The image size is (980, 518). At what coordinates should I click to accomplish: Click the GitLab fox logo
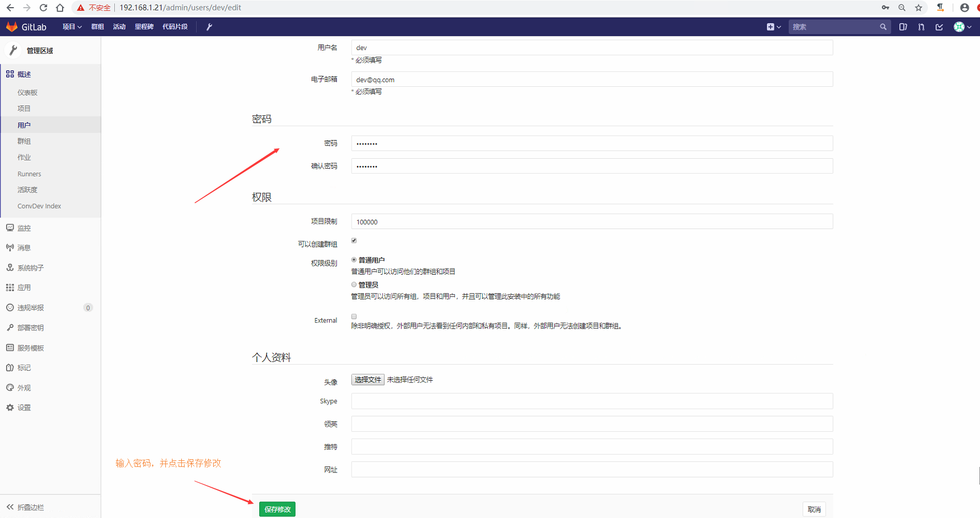click(x=12, y=26)
